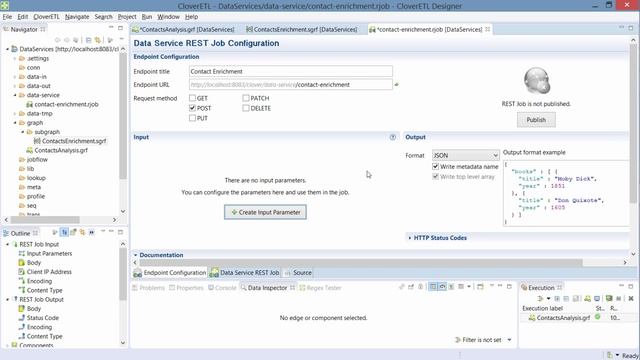Click the meta folder icon
The width and height of the screenshot is (640, 360).
click(22, 187)
